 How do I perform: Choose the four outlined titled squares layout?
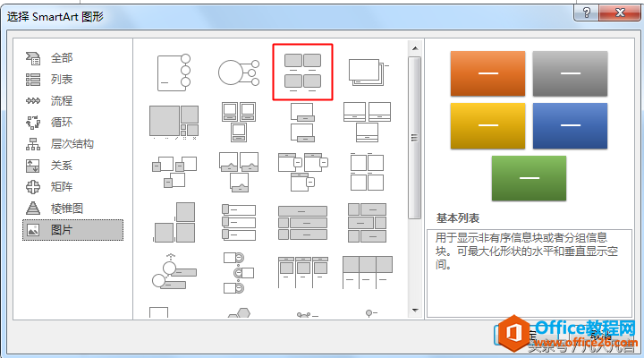368,172
